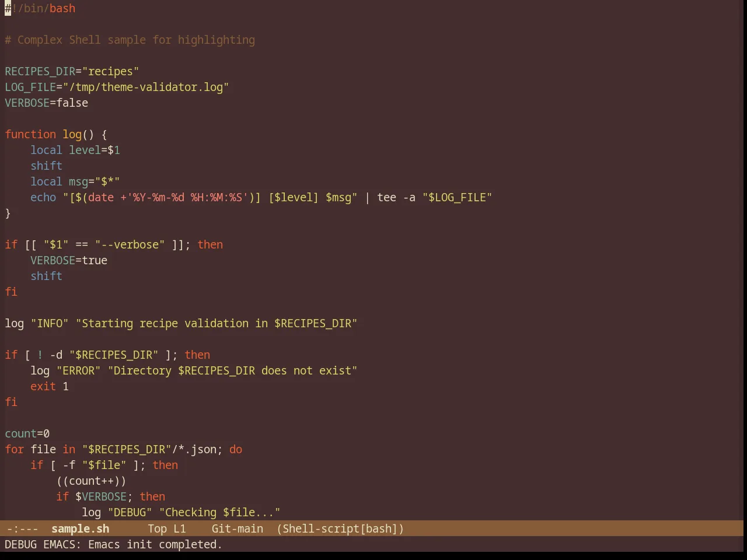The width and height of the screenshot is (747, 560).
Task: Click the "Checking $file..." debug string
Action: 220,512
